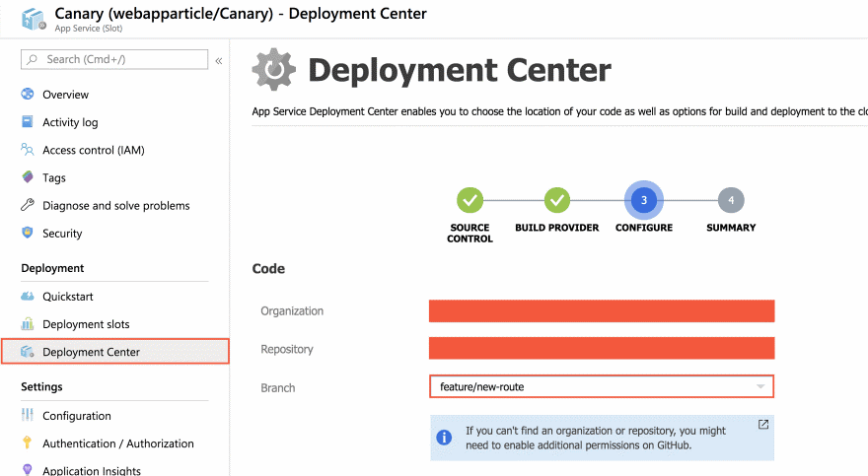Open the Repository dropdown field

pos(601,349)
